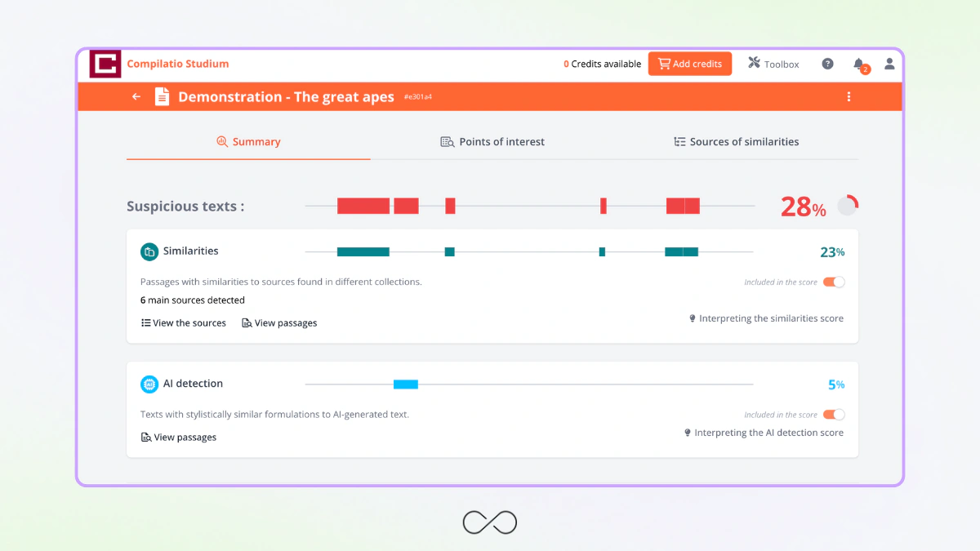Click the 6 main sources detected text
Viewport: 980px width, 551px height.
[x=193, y=300]
